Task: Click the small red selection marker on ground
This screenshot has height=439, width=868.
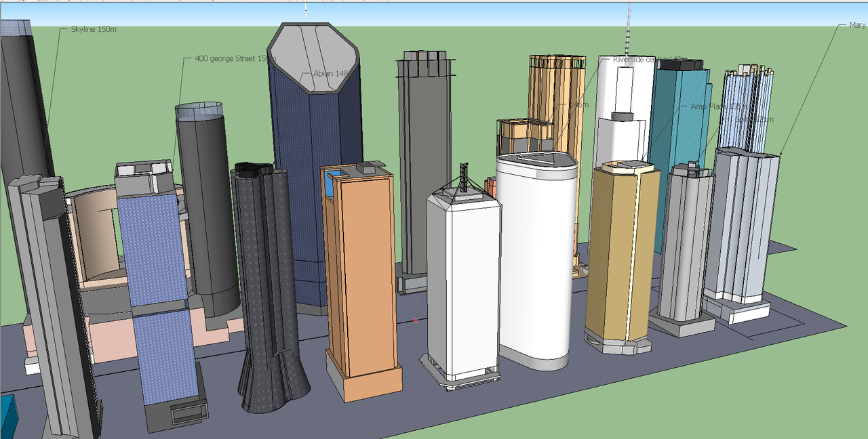Action: 416,320
